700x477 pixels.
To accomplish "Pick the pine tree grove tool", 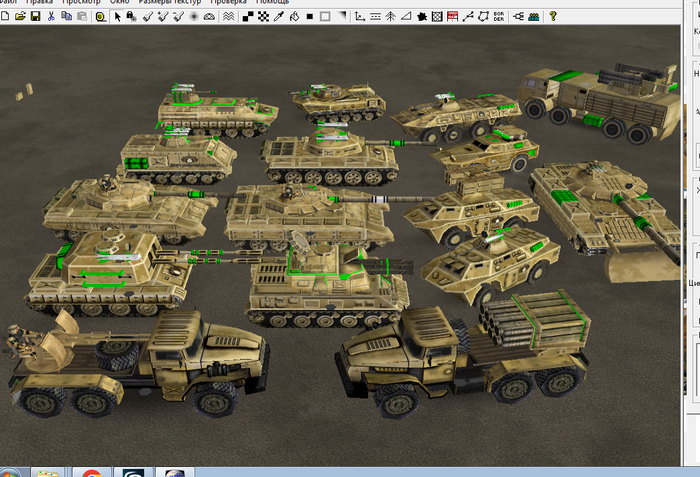I will 391,17.
